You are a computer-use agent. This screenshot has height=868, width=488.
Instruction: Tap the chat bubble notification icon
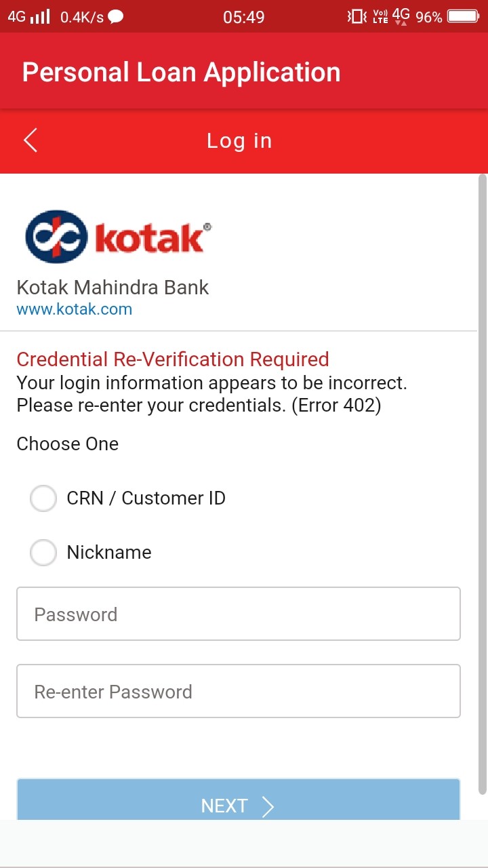tap(116, 17)
